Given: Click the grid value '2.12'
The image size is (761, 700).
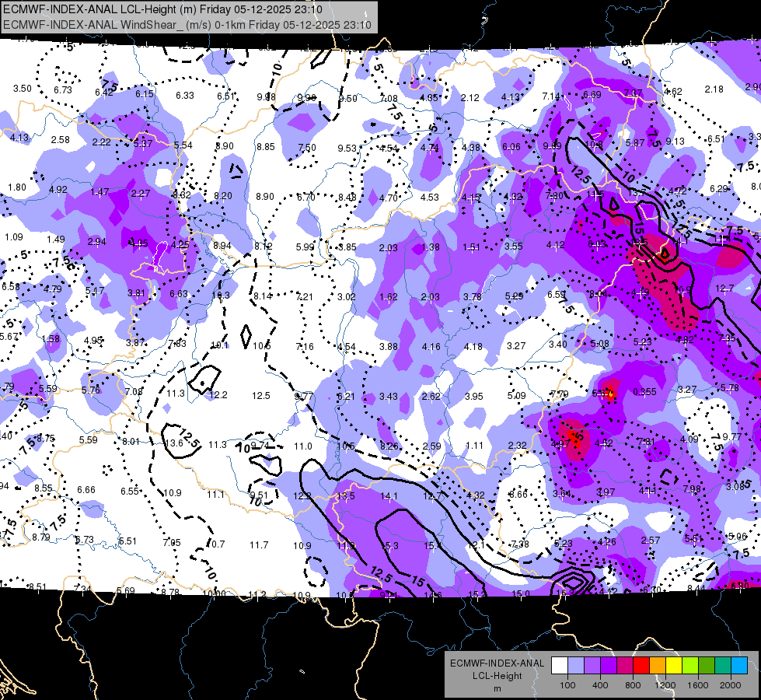Looking at the screenshot, I should point(470,98).
